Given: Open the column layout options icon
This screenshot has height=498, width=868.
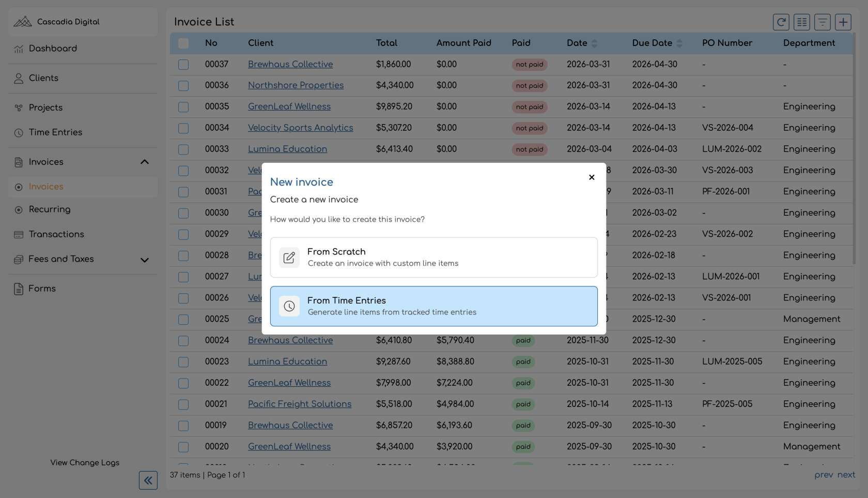Looking at the screenshot, I should (x=802, y=22).
